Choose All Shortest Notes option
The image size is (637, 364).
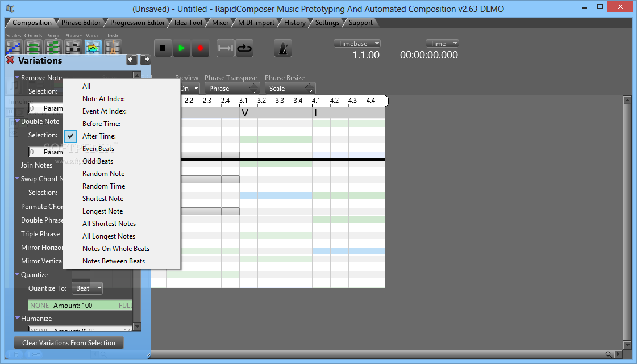(109, 224)
